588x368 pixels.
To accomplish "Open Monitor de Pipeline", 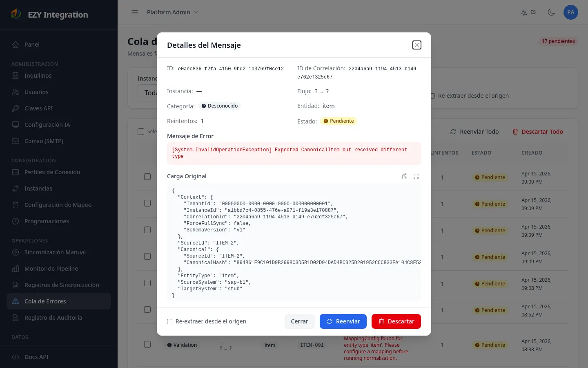I will [x=59, y=269].
